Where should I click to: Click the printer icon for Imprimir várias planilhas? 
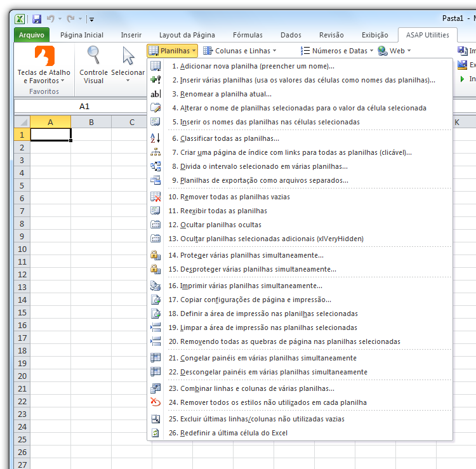(155, 286)
